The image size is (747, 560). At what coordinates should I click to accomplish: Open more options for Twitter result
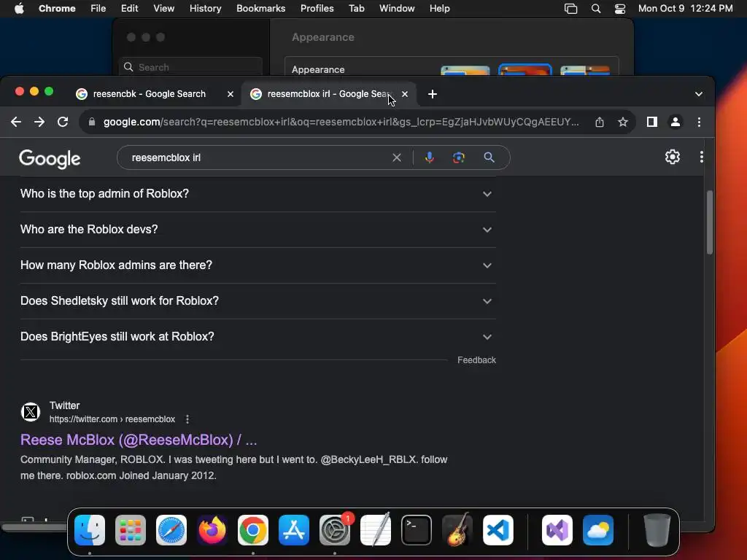tap(187, 419)
